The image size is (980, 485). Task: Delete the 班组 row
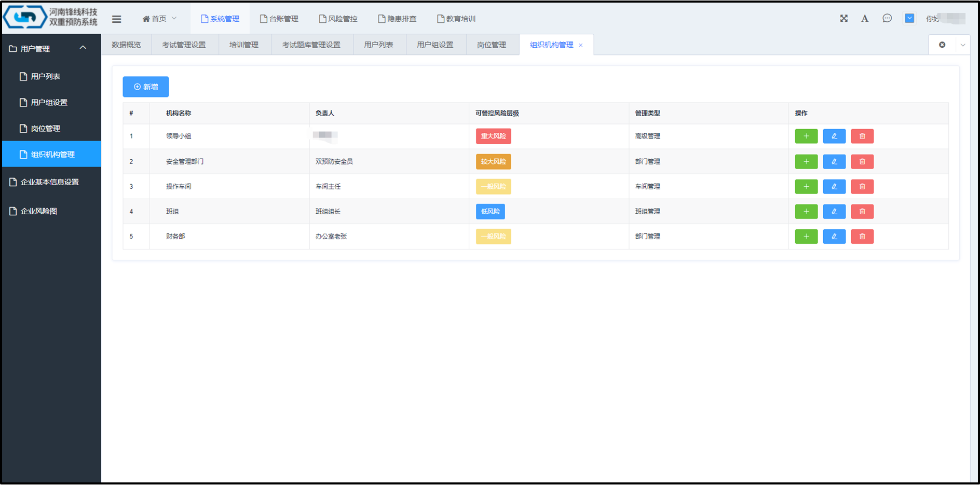click(862, 212)
